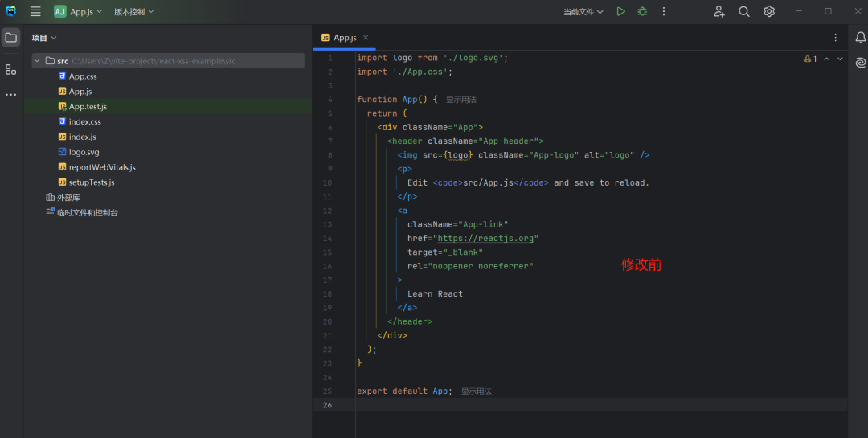This screenshot has height=438, width=868.
Task: Click the warning count indicator
Action: (810, 59)
